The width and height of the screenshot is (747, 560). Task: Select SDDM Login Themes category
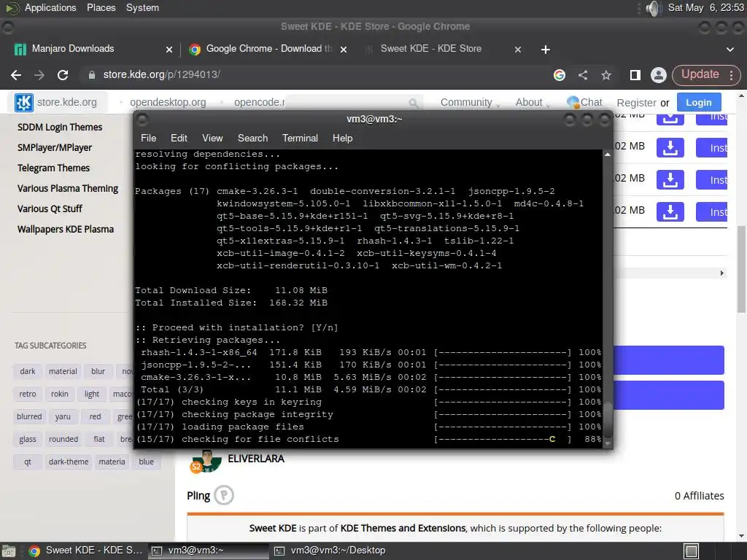click(60, 127)
